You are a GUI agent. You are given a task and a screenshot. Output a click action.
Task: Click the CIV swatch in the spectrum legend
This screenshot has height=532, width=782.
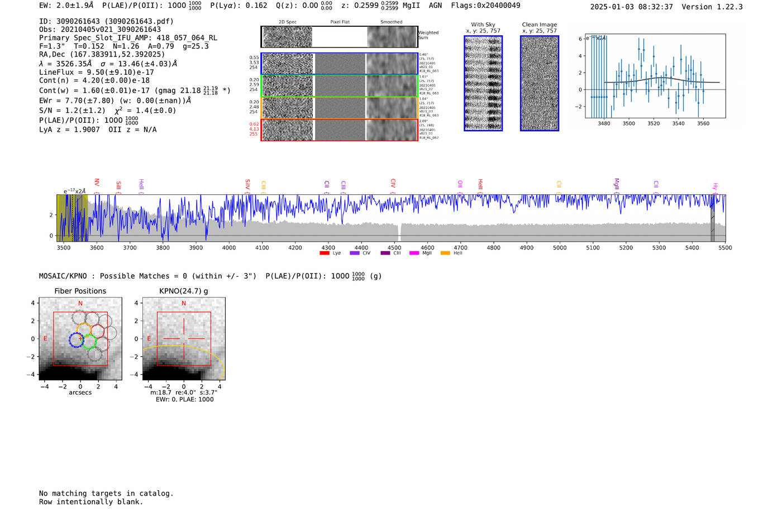click(x=354, y=253)
